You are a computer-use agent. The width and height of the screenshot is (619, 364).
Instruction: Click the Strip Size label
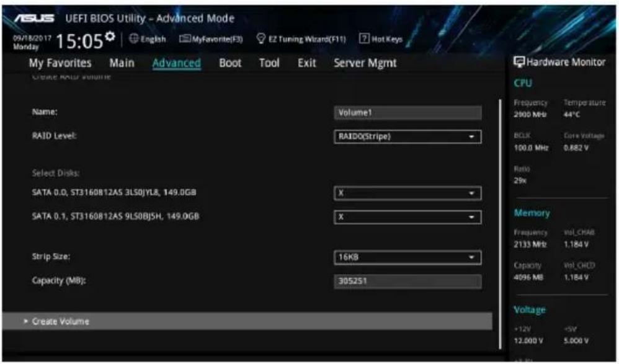[51, 256]
